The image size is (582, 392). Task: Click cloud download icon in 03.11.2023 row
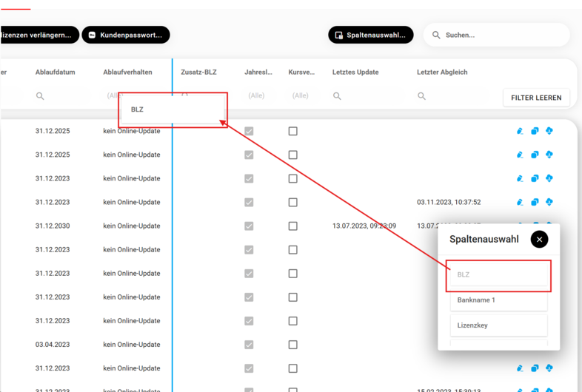click(x=549, y=202)
